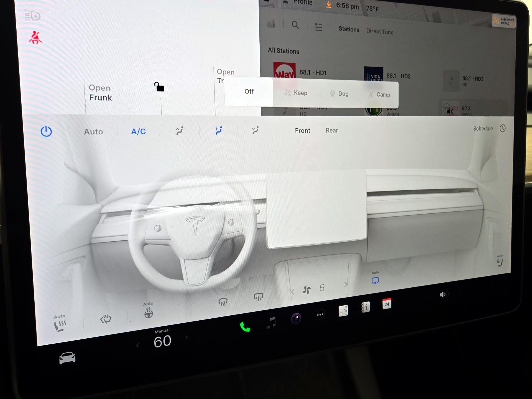
Task: Open the calendar app showing 24
Action: (386, 304)
